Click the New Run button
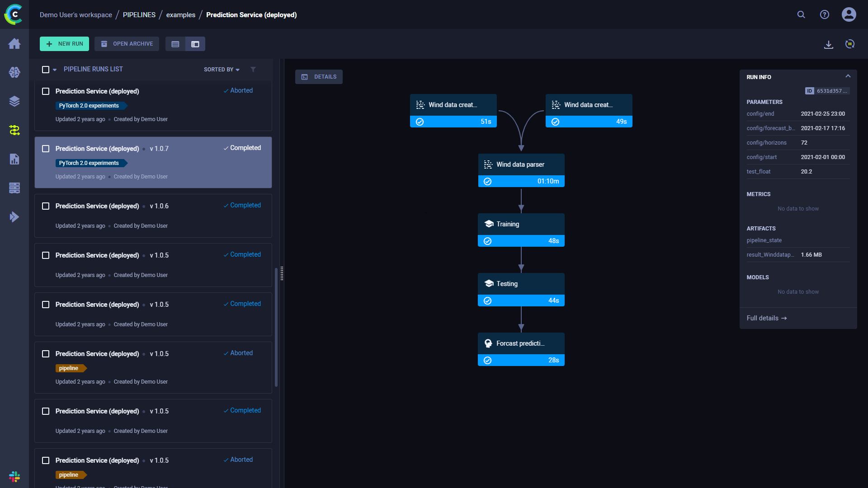The height and width of the screenshot is (488, 868). pos(64,44)
